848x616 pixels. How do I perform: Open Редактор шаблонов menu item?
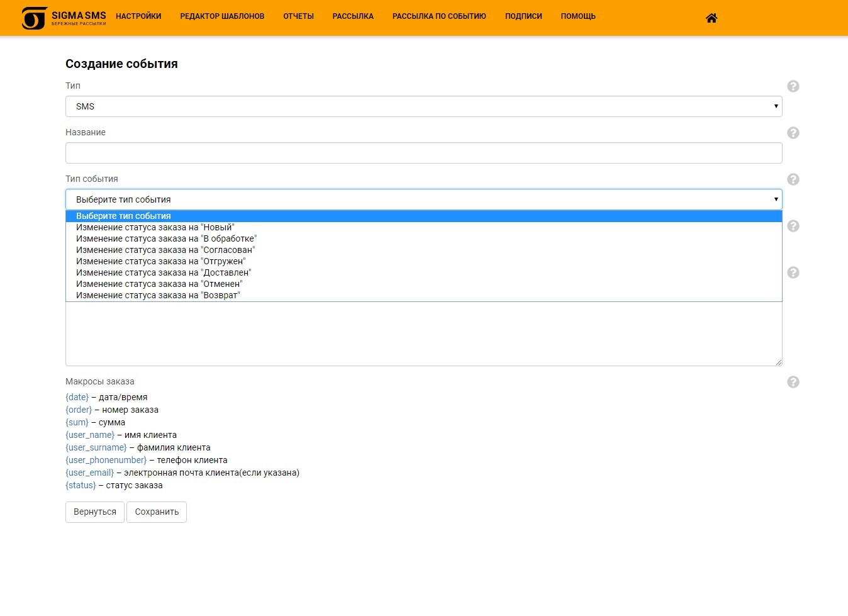222,16
